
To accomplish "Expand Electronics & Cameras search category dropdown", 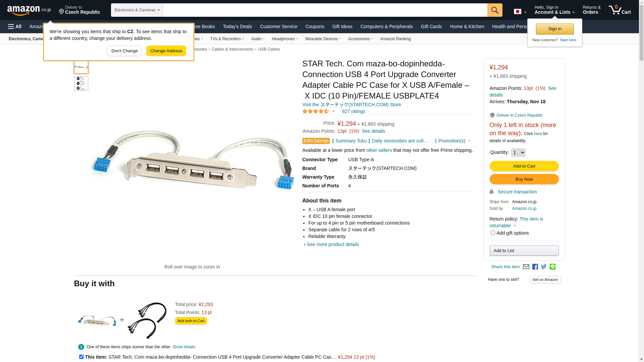I will pyautogui.click(x=137, y=10).
